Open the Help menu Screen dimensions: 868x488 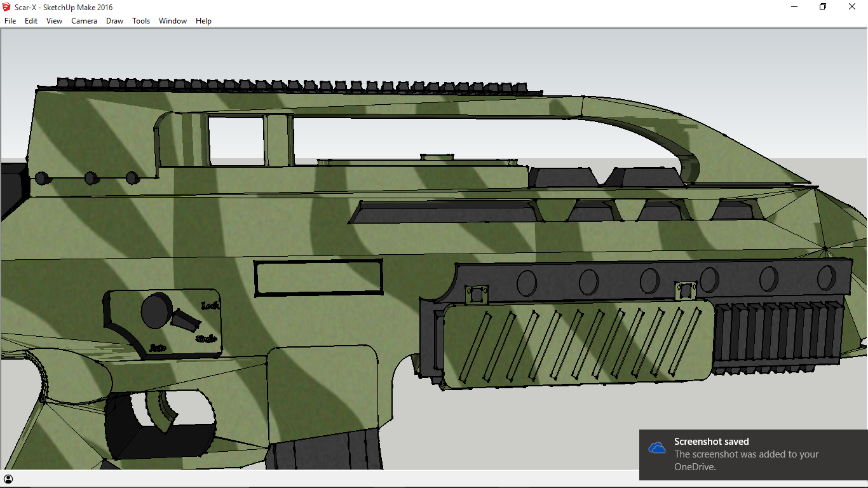point(203,20)
